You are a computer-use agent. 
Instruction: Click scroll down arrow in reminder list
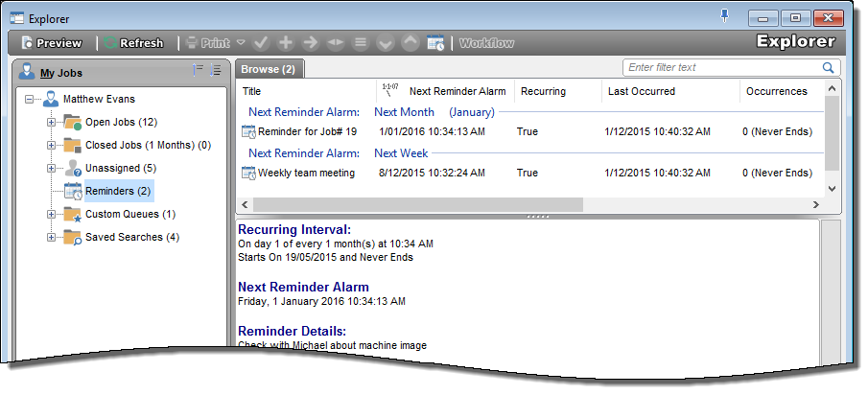[832, 189]
